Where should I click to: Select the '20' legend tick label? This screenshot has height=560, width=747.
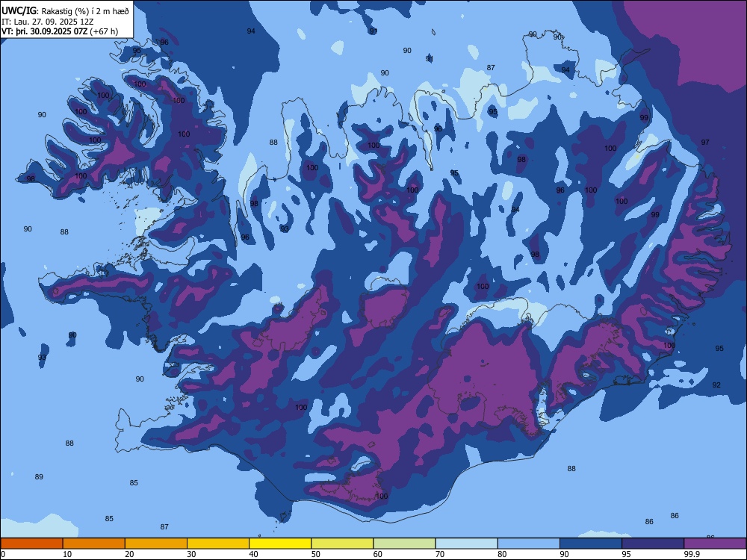click(x=129, y=554)
